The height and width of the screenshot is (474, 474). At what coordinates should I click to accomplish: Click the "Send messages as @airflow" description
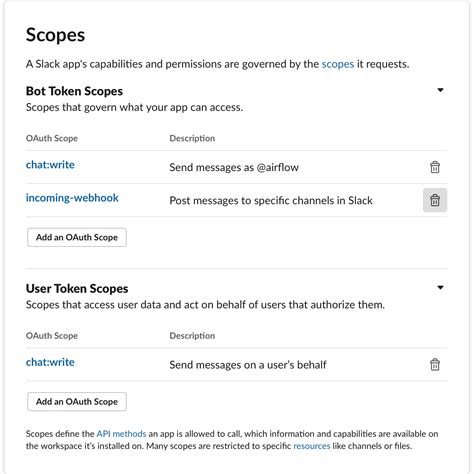coord(234,167)
